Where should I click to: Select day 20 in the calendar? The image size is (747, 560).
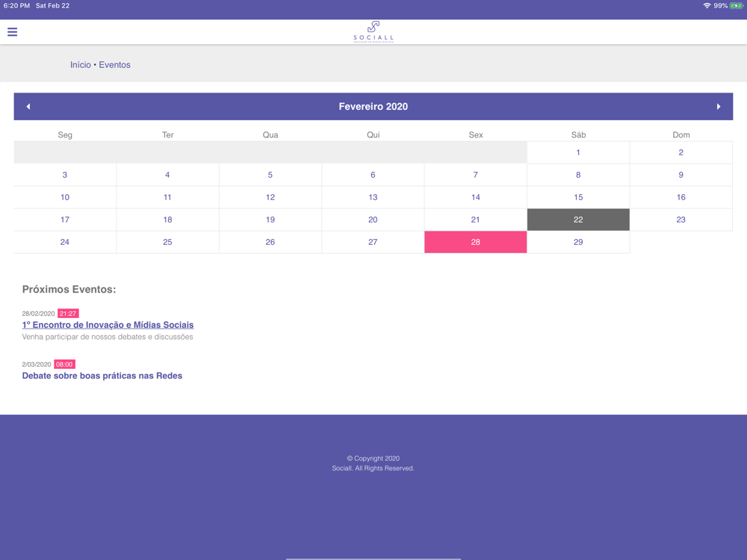point(373,220)
